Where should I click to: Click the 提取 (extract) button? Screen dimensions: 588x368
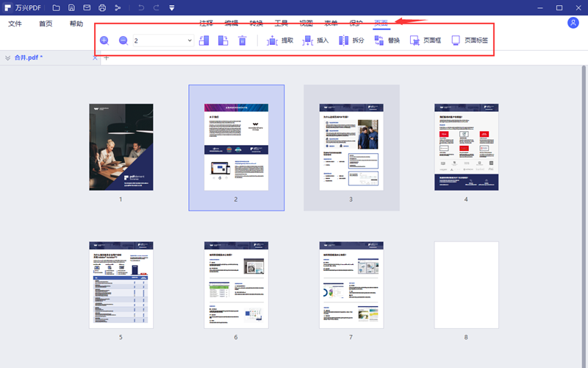click(281, 40)
